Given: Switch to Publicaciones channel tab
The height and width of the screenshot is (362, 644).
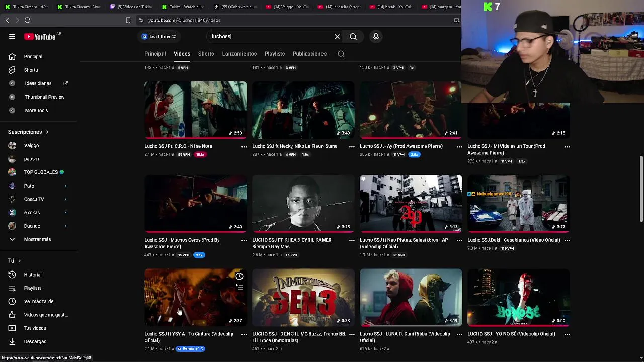Looking at the screenshot, I should coord(309,54).
